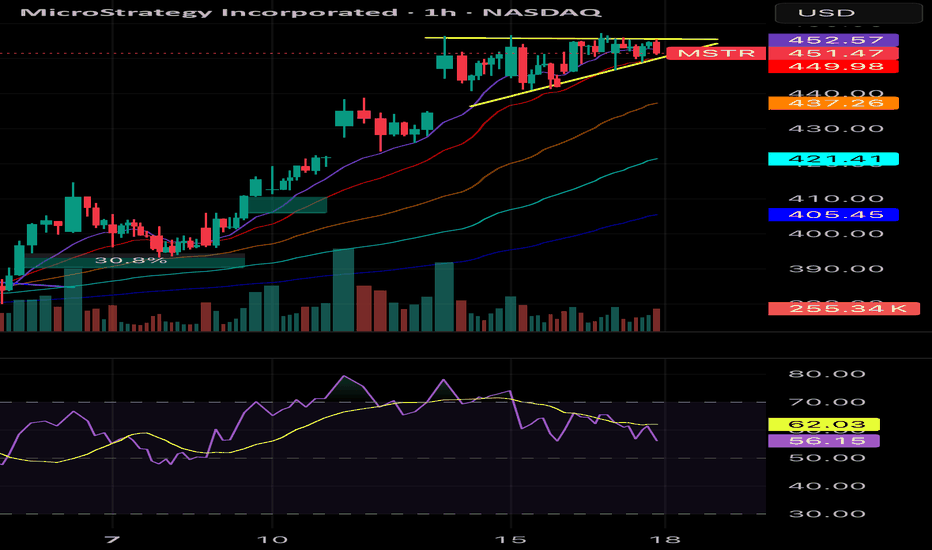Viewport: 932px width, 550px height.
Task: Click the 449.98 red price label
Action: point(833,66)
